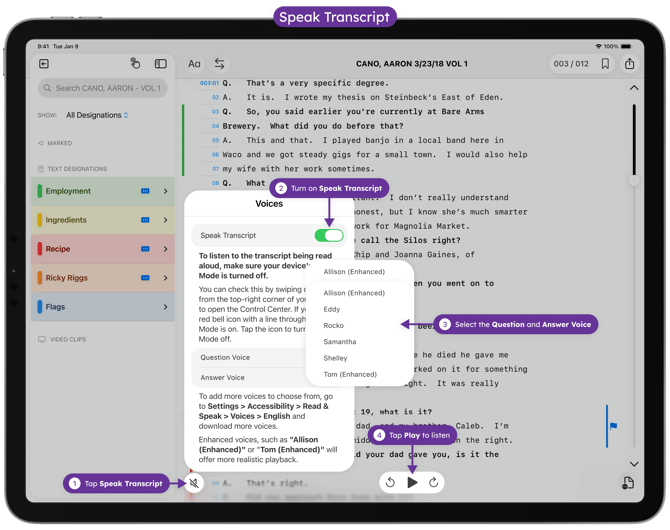This screenshot has width=670, height=530.
Task: Select Samantha from the voice list
Action: pos(340,342)
